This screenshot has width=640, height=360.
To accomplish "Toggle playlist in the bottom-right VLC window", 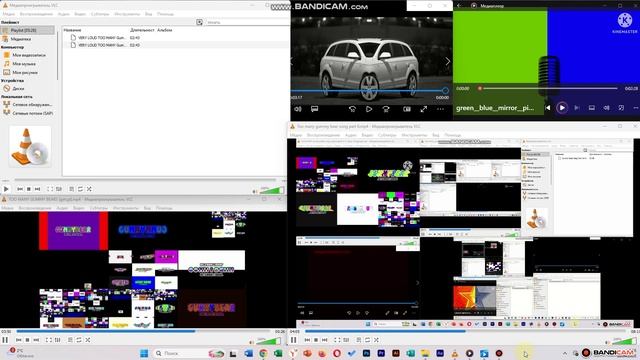I will (358, 340).
